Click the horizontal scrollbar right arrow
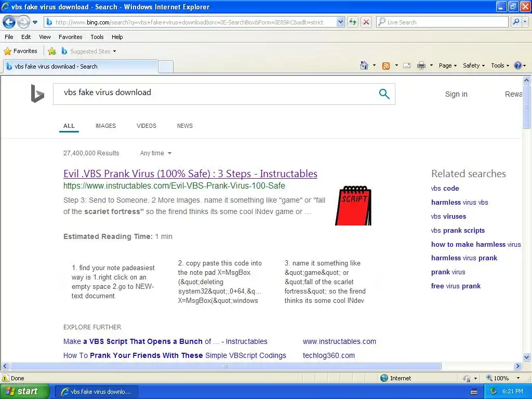 click(x=517, y=366)
